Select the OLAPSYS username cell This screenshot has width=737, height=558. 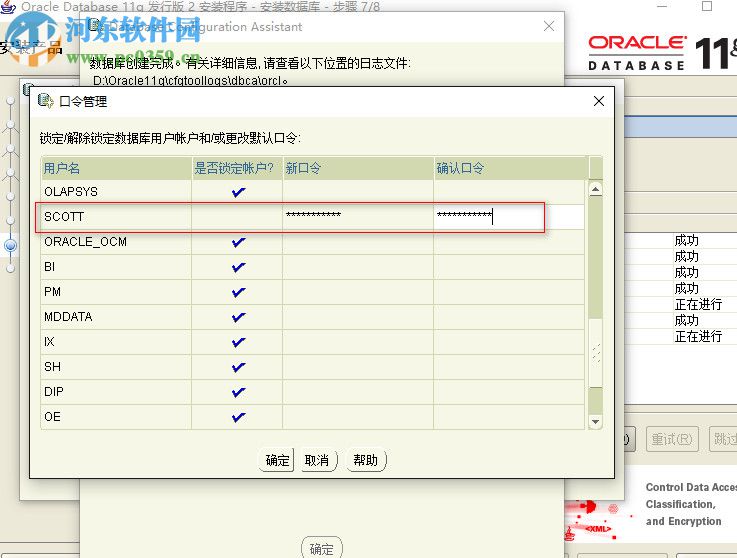(x=116, y=192)
